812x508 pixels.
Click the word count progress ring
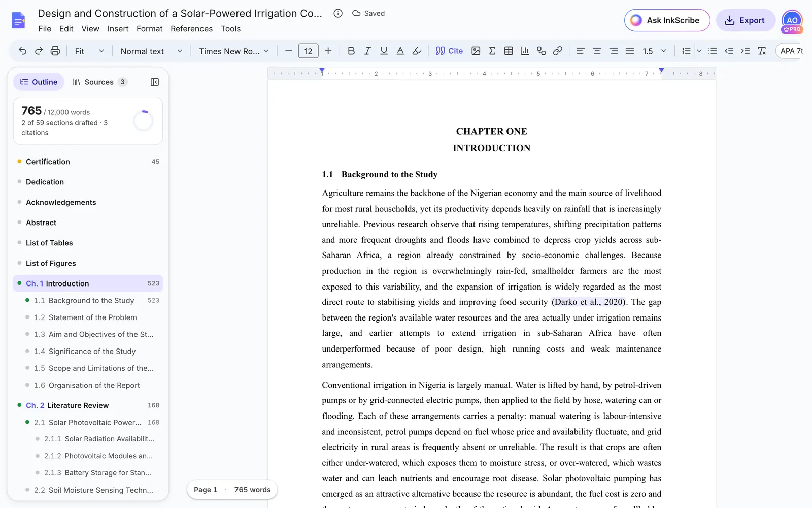[143, 121]
